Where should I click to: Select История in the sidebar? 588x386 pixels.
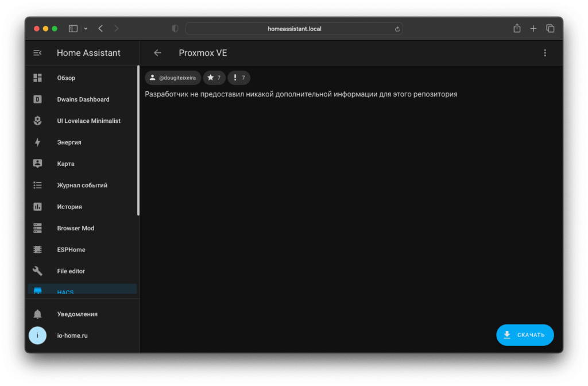82,206
